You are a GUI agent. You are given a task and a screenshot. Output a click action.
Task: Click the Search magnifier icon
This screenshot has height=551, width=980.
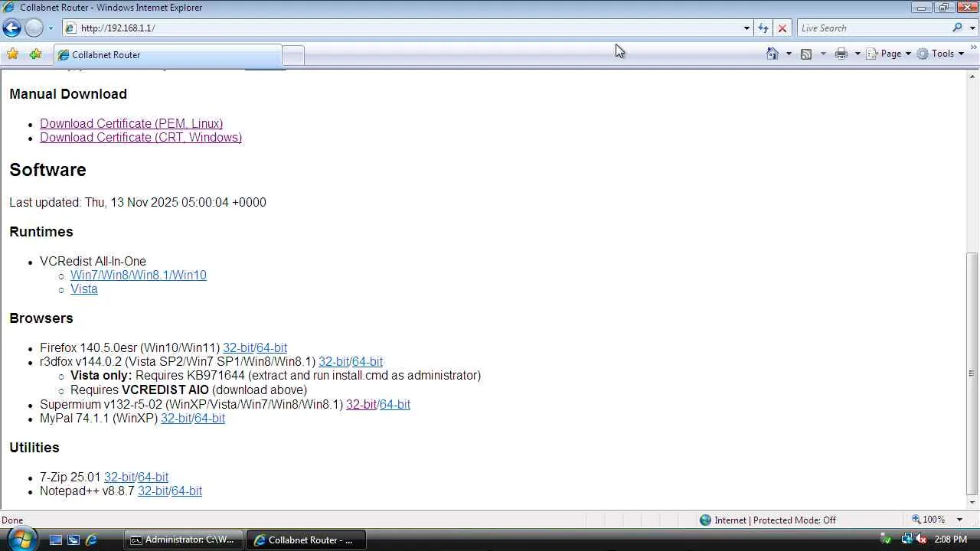point(957,28)
